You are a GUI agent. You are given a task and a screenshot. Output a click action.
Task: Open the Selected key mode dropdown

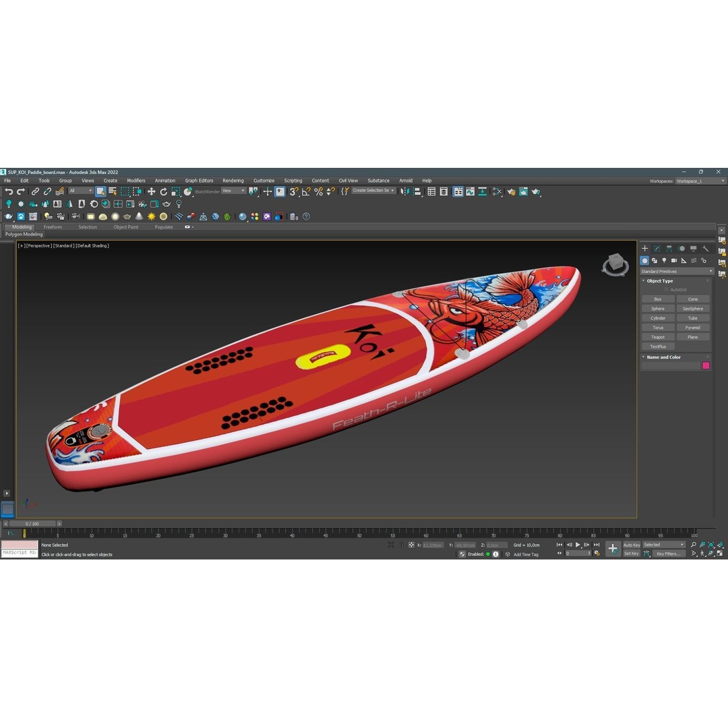point(663,545)
